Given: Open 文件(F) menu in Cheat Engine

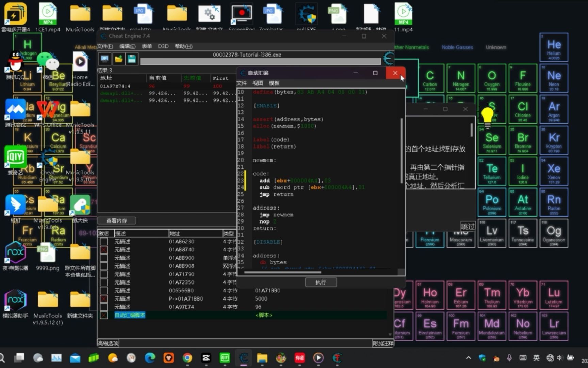Looking at the screenshot, I should [x=105, y=46].
